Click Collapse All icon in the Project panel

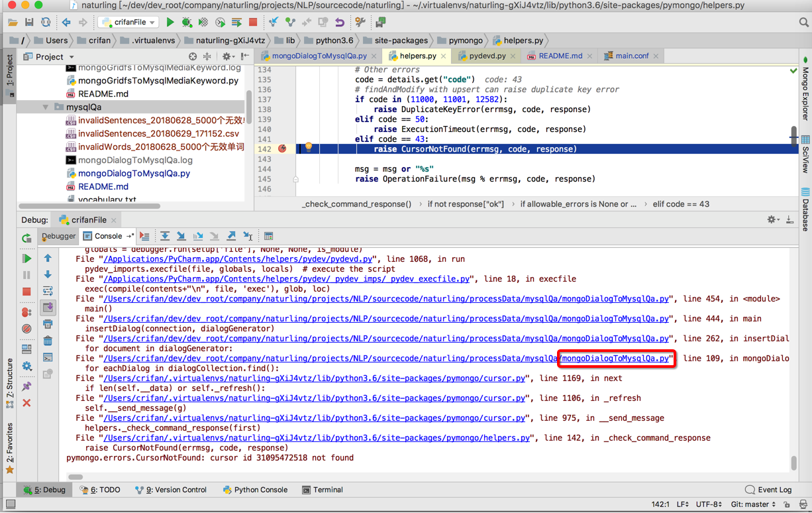tap(207, 56)
